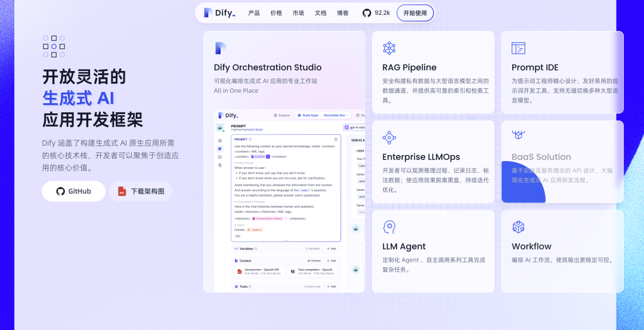Click Add in the Variables row
This screenshot has width=644, height=330.
click(332, 249)
